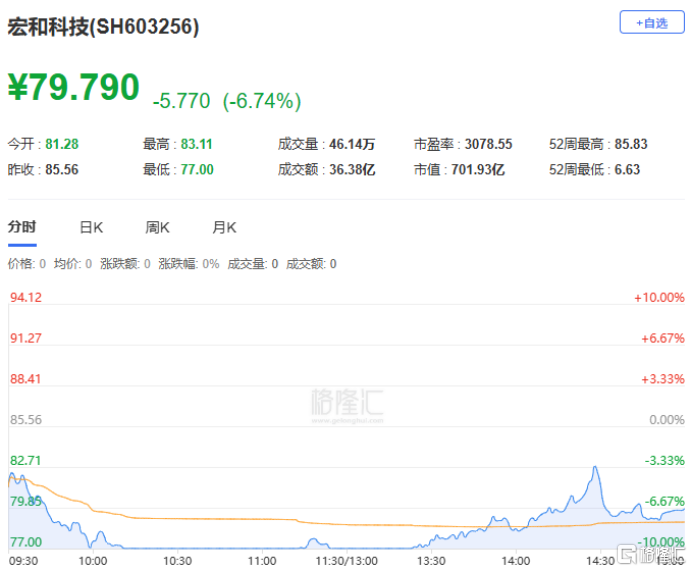
Task: Click the stock title 宏和科技(SH603256)
Action: point(103,26)
